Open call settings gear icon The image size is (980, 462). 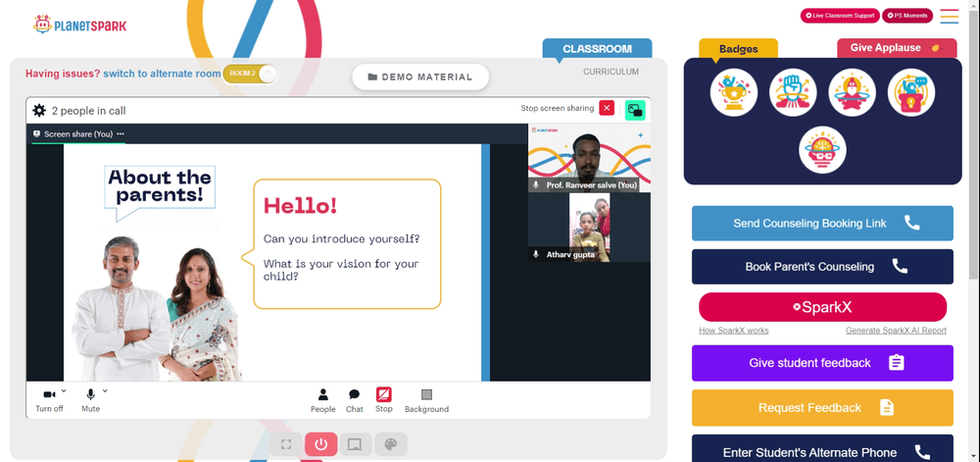pyautogui.click(x=39, y=111)
